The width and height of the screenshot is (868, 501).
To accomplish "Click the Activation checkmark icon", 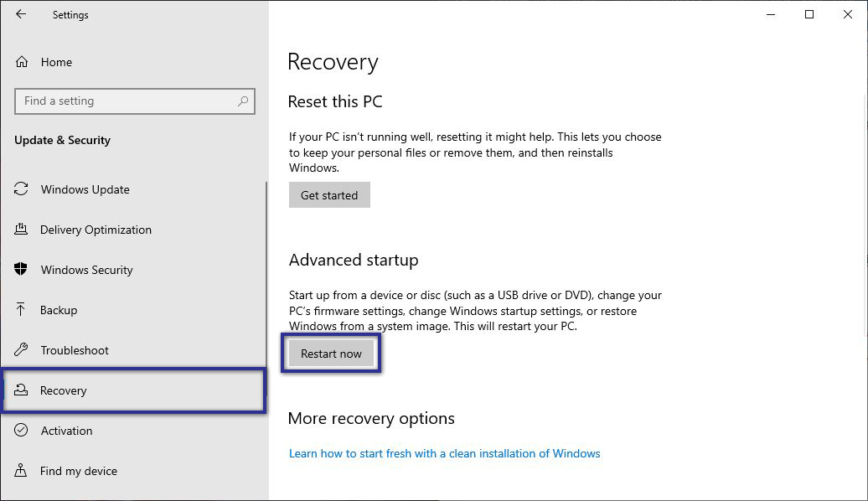I will tap(20, 431).
